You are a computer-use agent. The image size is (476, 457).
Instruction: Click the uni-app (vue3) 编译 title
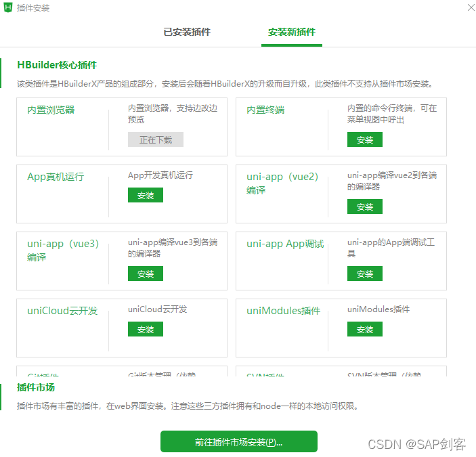(x=63, y=251)
